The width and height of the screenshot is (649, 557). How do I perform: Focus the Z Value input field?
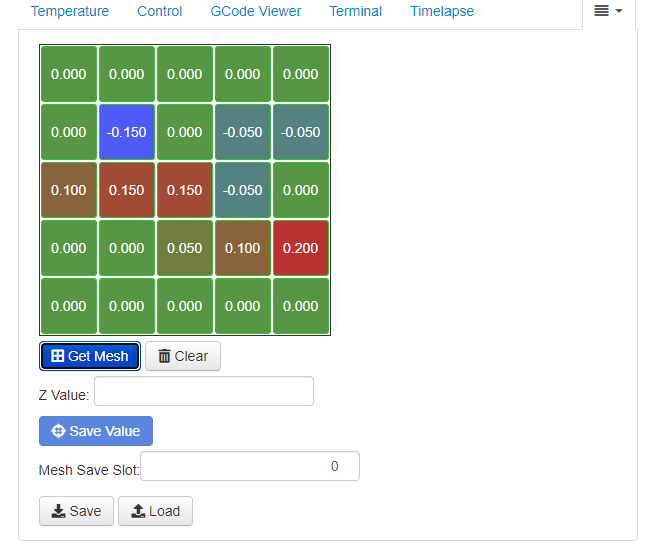(x=204, y=391)
